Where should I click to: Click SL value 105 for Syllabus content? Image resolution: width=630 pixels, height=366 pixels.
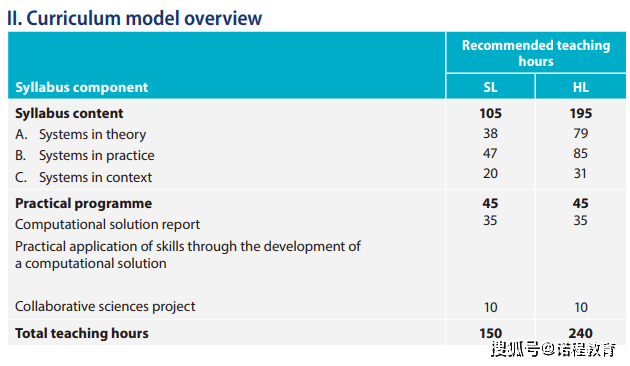[490, 113]
